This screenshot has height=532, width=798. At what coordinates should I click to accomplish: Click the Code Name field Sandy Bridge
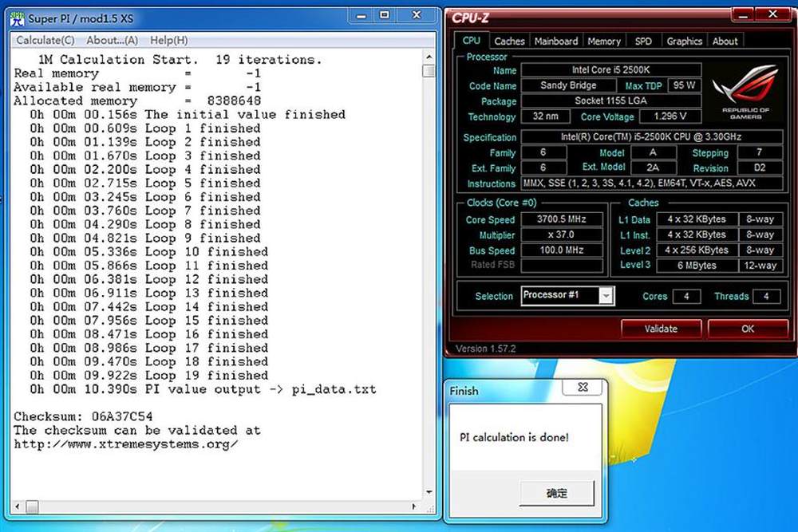pos(568,85)
